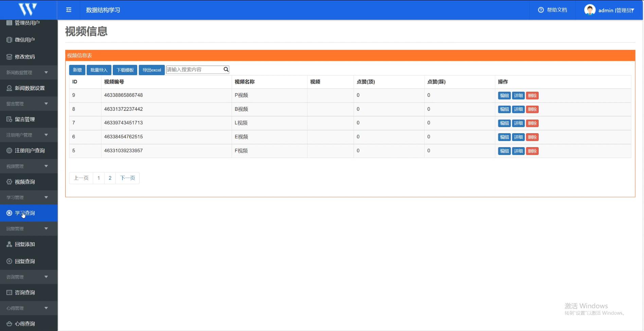Screen dimensions: 644x331
Task: View details of L视频 row
Action: (518, 123)
